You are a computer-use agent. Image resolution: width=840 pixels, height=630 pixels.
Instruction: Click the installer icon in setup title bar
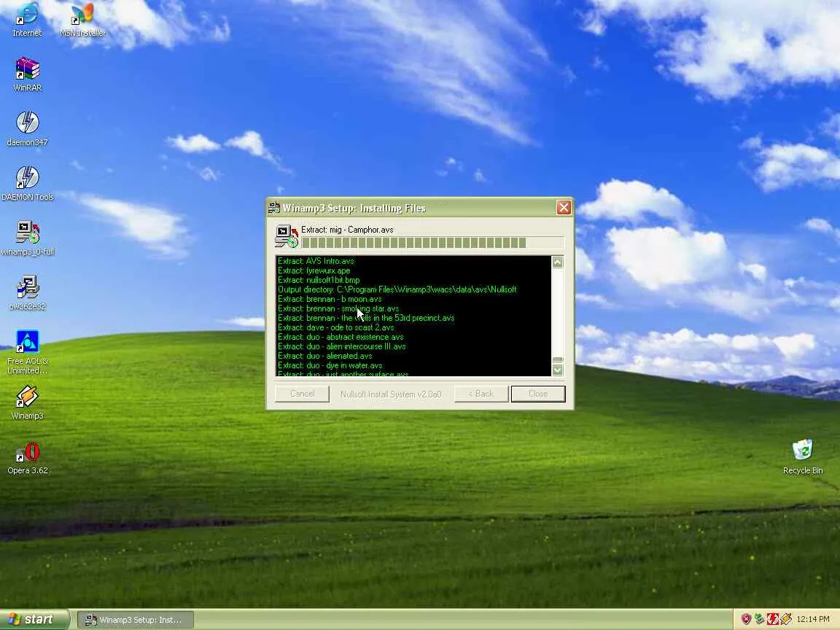point(274,208)
